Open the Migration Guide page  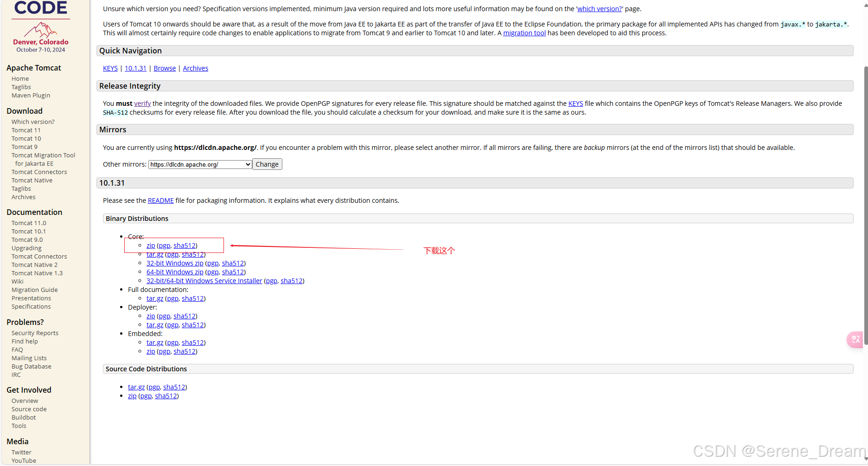coord(35,290)
